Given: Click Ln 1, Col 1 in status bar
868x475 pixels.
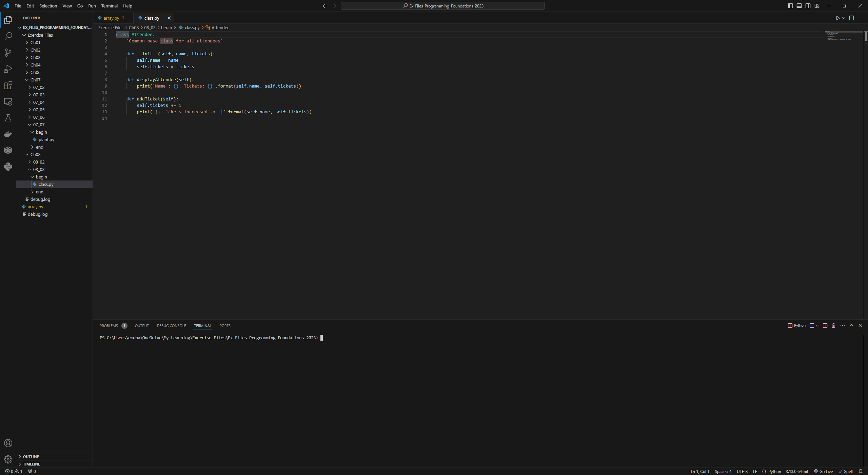Looking at the screenshot, I should pyautogui.click(x=700, y=471).
